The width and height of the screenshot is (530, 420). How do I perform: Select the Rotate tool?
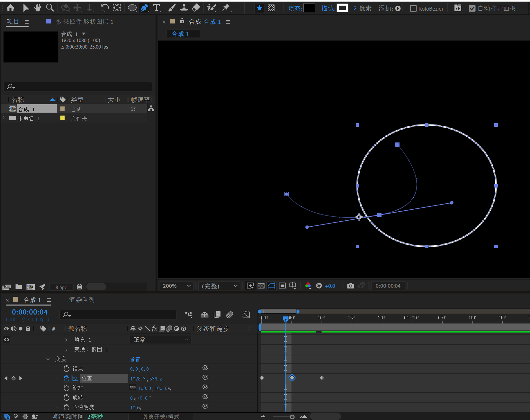click(x=104, y=8)
